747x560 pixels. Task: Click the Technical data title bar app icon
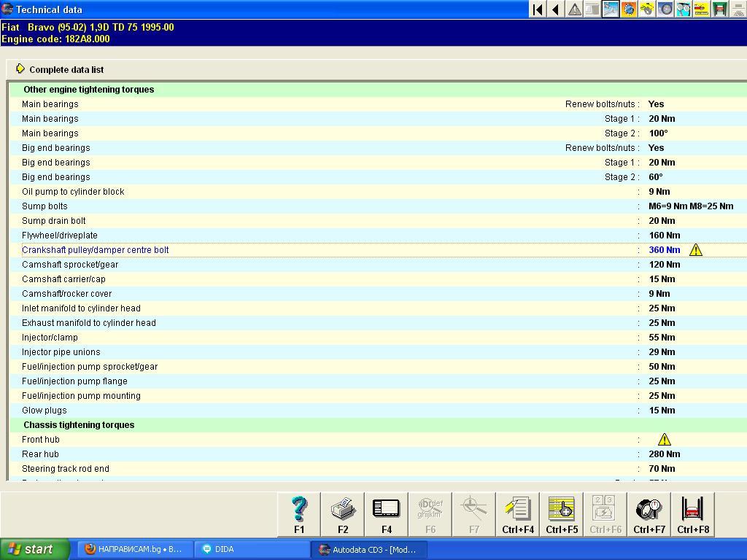tap(7, 9)
